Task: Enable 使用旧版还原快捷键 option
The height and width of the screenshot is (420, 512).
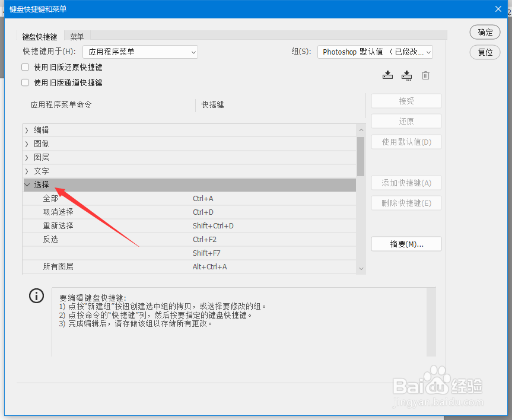Action: click(x=24, y=67)
